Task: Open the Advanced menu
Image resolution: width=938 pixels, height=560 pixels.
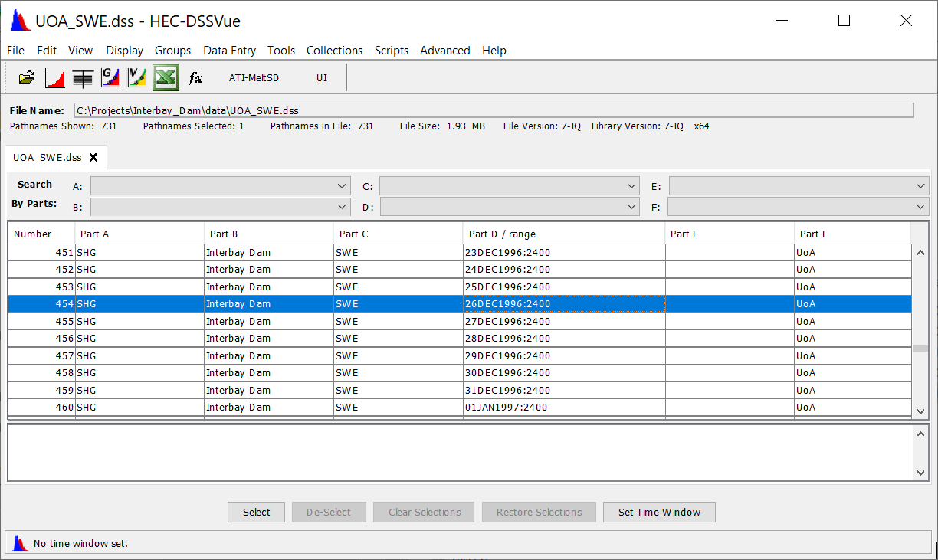Action: pos(445,51)
